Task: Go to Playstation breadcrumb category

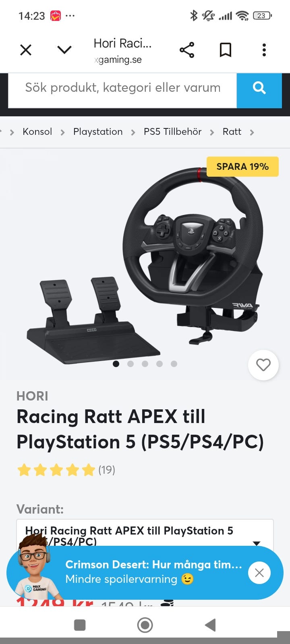Action: pos(98,132)
